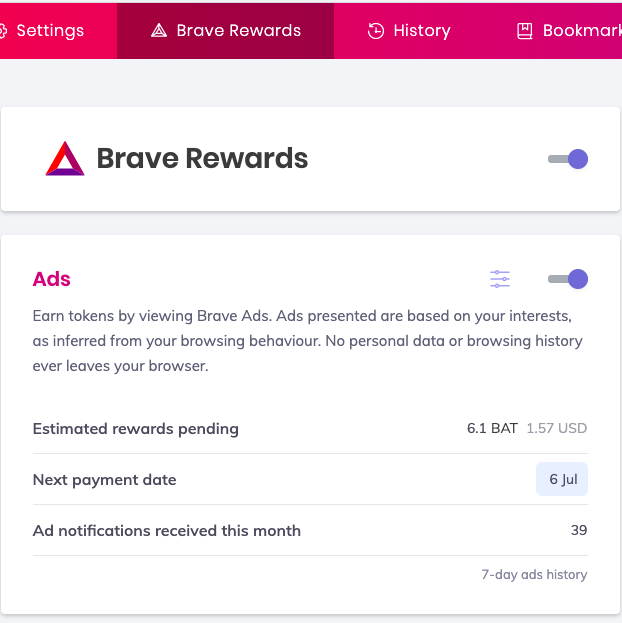Click the History clock icon
The height and width of the screenshot is (623, 622).
pyautogui.click(x=376, y=31)
